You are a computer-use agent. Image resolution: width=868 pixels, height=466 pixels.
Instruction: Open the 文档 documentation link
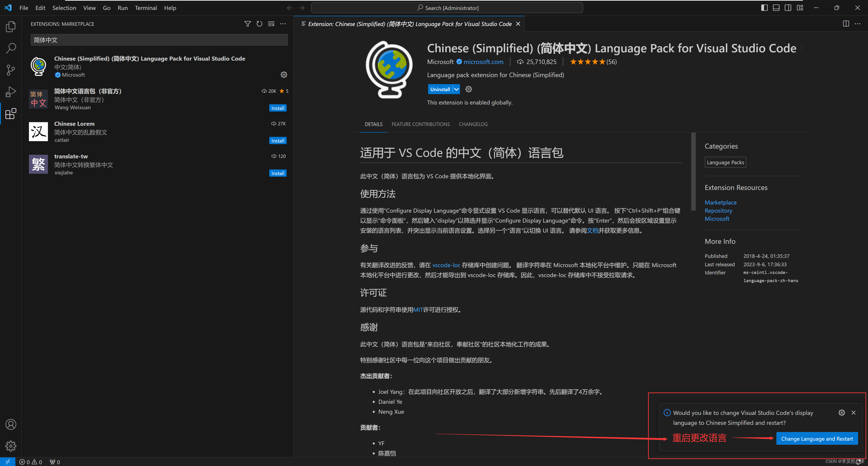(592, 230)
